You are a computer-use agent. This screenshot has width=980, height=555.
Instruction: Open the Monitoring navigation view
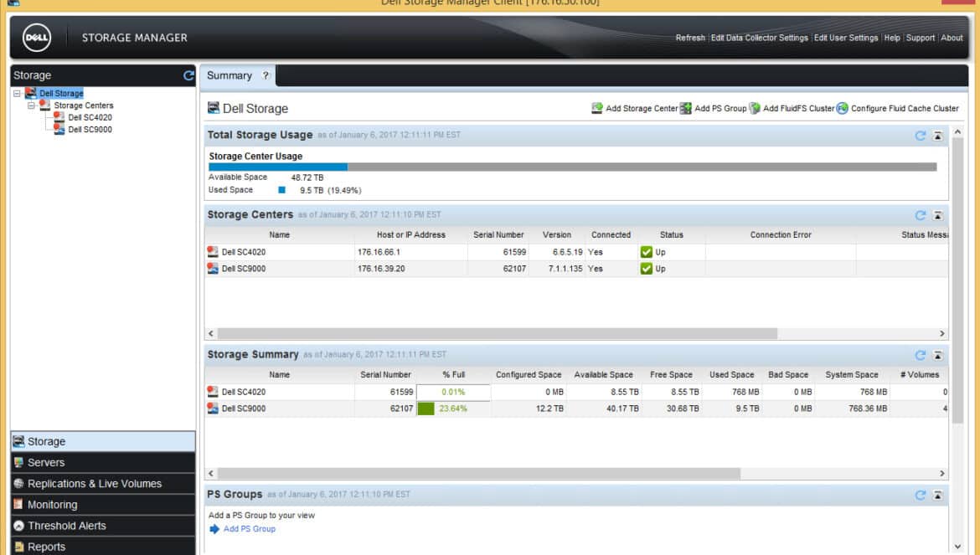click(x=103, y=505)
